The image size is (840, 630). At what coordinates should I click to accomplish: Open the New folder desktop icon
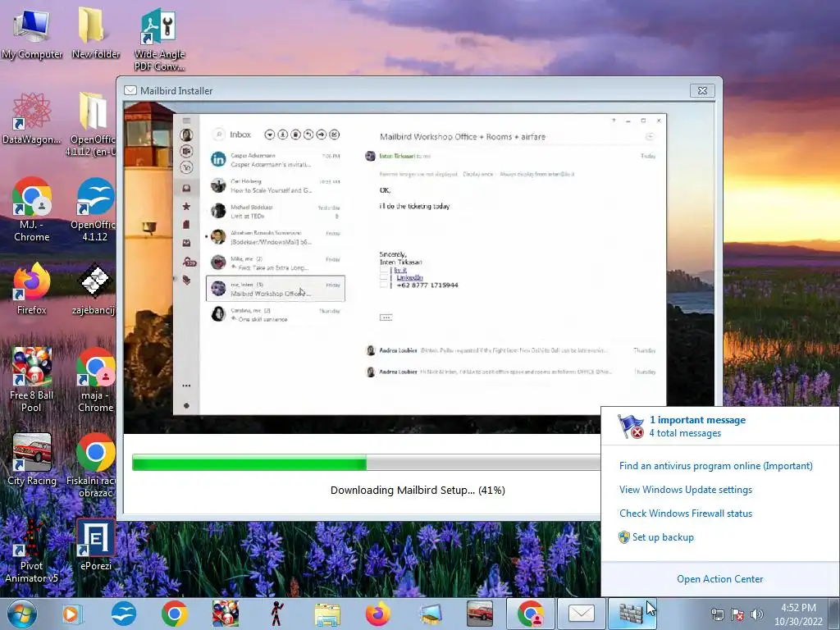coord(95,34)
